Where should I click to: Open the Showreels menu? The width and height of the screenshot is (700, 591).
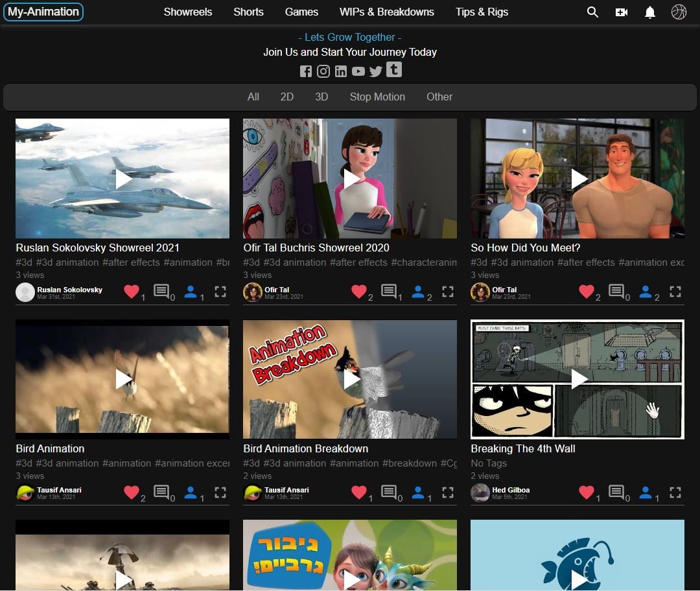tap(188, 12)
